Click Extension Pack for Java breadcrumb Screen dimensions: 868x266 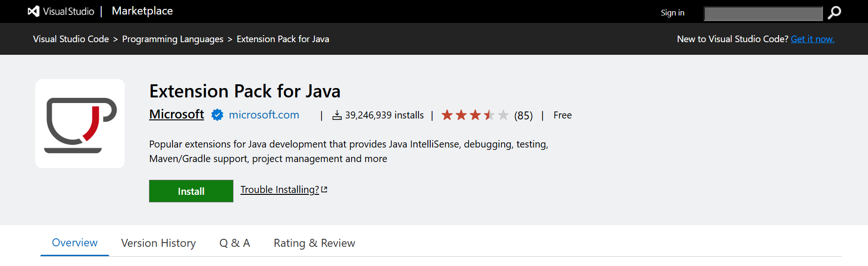[x=283, y=39]
